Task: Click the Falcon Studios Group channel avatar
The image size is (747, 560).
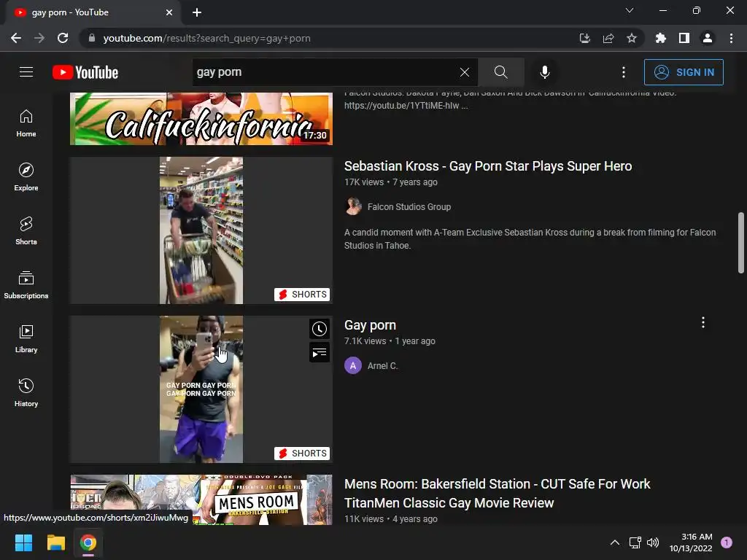Action: (x=353, y=206)
